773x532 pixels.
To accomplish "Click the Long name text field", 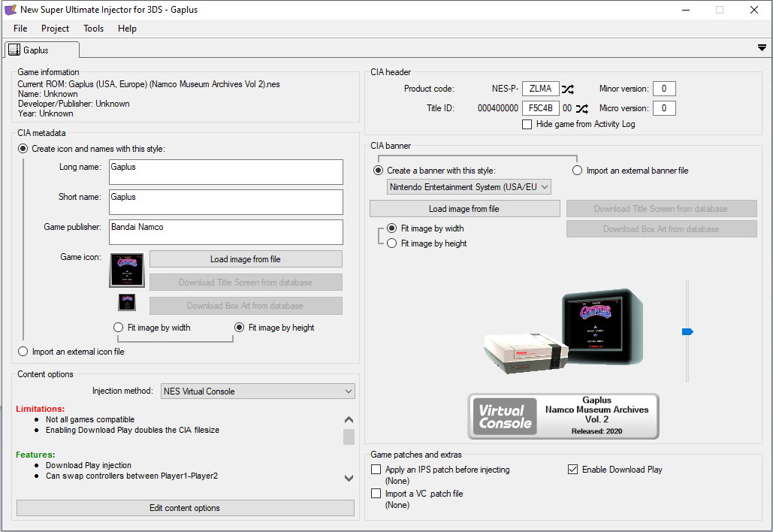I will coord(226,171).
